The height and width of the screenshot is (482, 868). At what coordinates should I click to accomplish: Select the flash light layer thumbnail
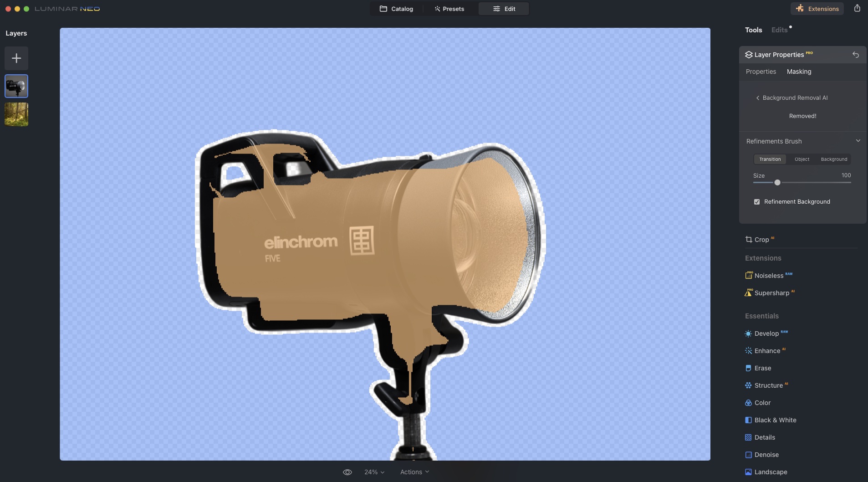click(16, 86)
